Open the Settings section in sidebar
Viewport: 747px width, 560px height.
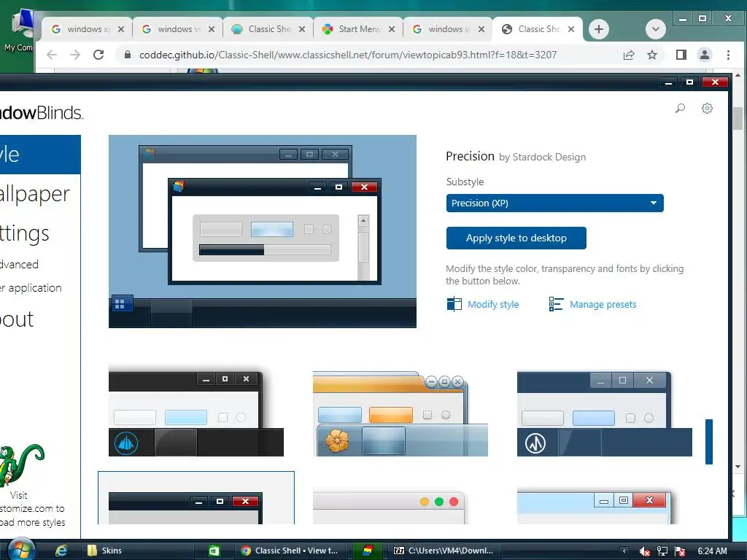pyautogui.click(x=24, y=233)
